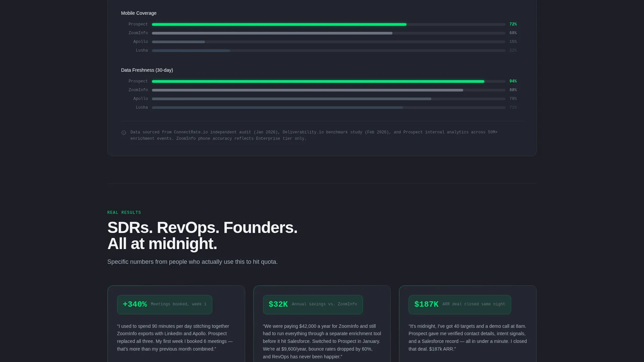
Task: Click the info icon beside data source note
Action: pyautogui.click(x=124, y=133)
